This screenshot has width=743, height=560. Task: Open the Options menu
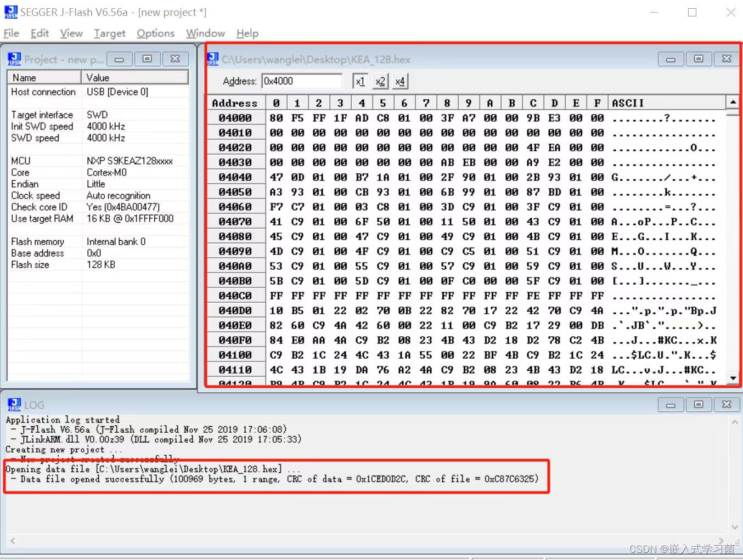coord(155,33)
